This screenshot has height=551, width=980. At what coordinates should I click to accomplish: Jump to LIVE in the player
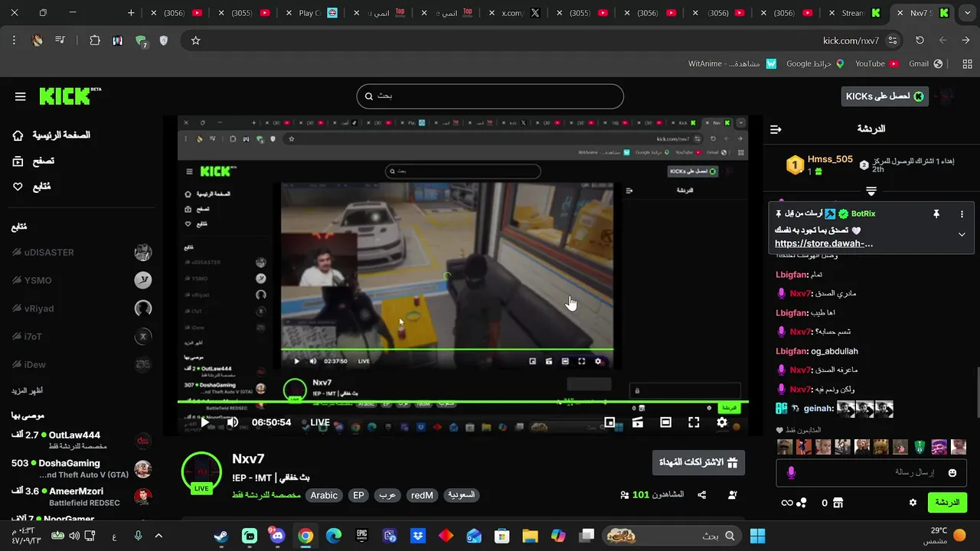pyautogui.click(x=320, y=422)
